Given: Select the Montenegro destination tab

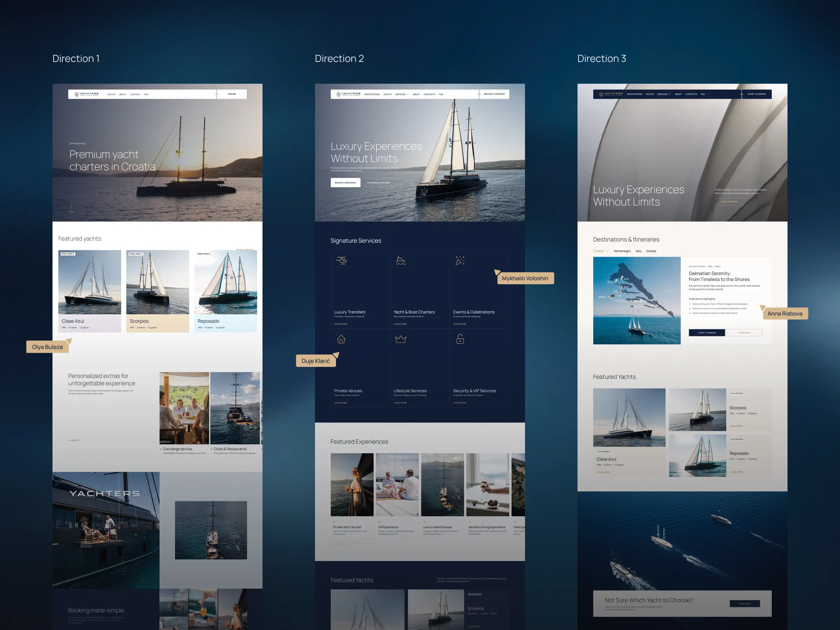Looking at the screenshot, I should (x=622, y=251).
